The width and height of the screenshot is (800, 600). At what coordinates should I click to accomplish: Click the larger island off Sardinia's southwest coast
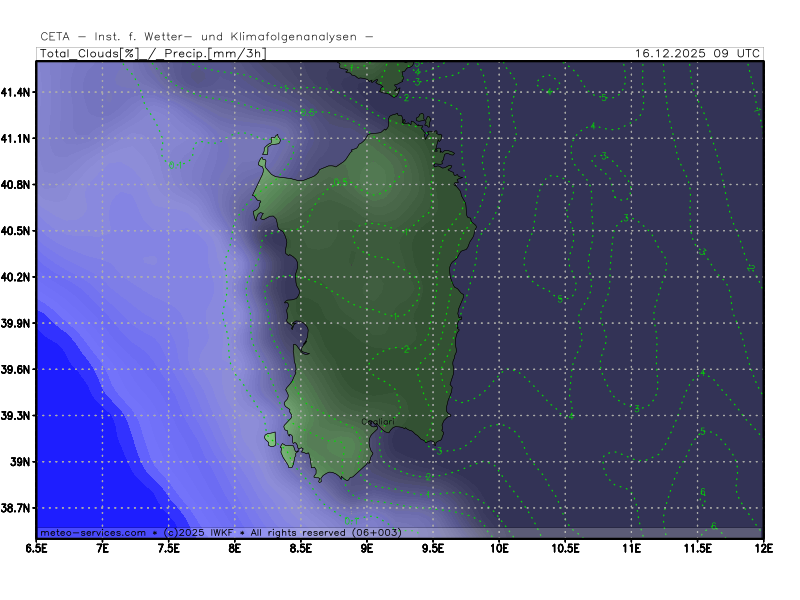288,456
